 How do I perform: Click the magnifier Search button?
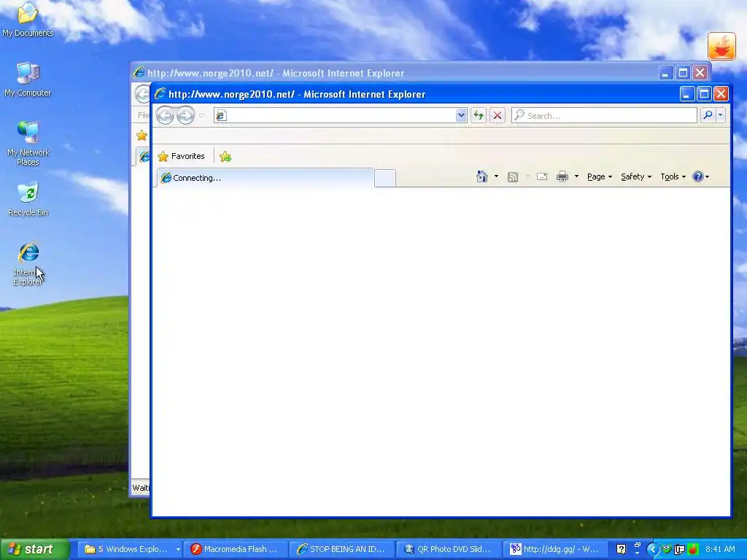coord(708,115)
